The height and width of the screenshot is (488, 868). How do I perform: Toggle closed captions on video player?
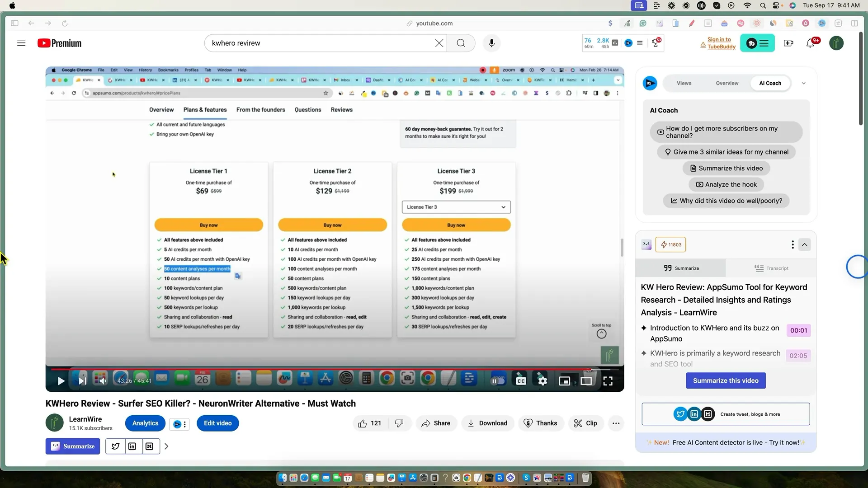(521, 381)
